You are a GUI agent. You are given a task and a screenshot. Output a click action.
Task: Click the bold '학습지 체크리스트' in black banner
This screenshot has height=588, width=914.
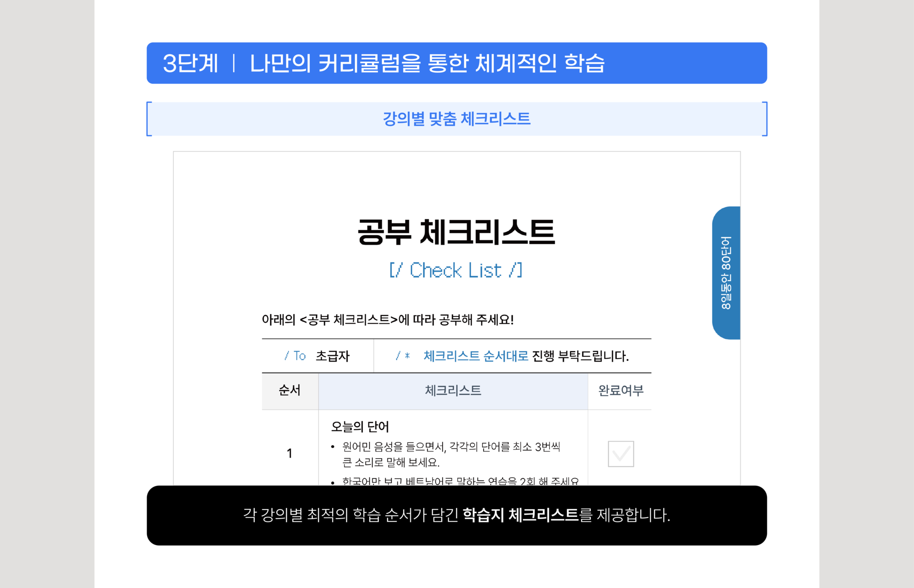[x=520, y=515]
